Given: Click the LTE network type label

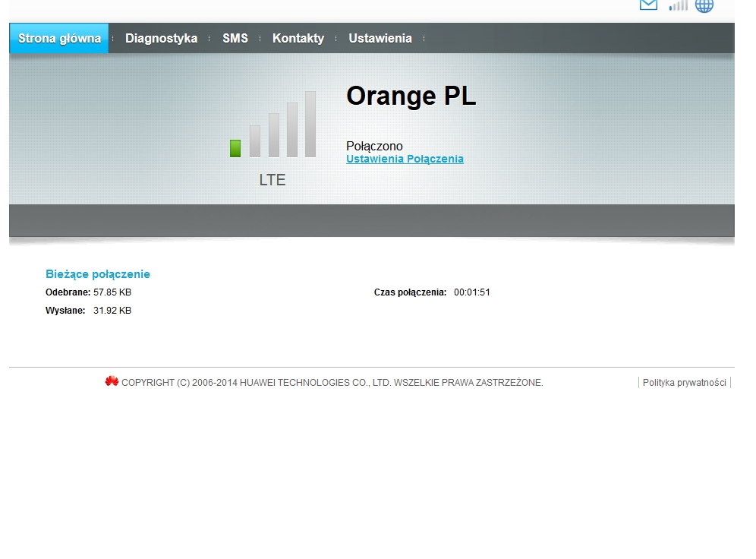Looking at the screenshot, I should 272,180.
